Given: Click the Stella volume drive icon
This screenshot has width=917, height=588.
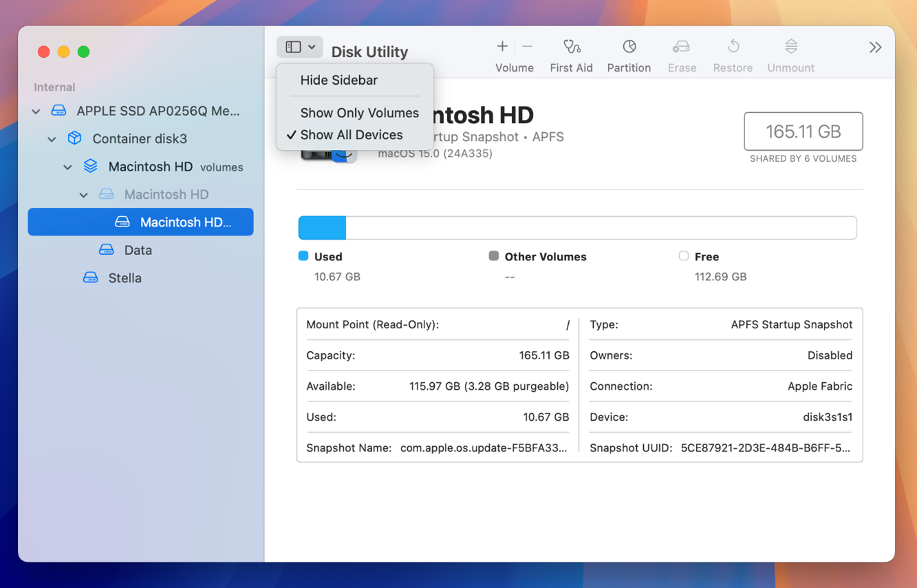Looking at the screenshot, I should [x=90, y=277].
